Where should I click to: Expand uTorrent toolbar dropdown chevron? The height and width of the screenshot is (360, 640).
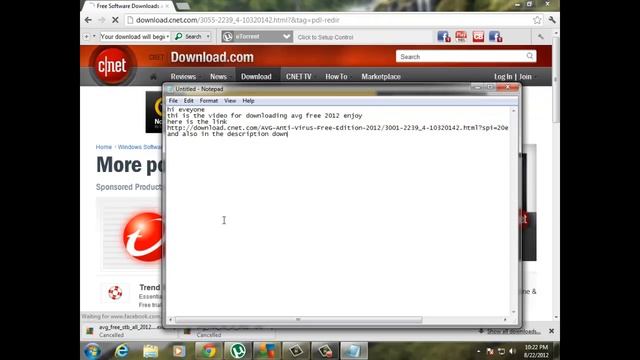pyautogui.click(x=287, y=37)
